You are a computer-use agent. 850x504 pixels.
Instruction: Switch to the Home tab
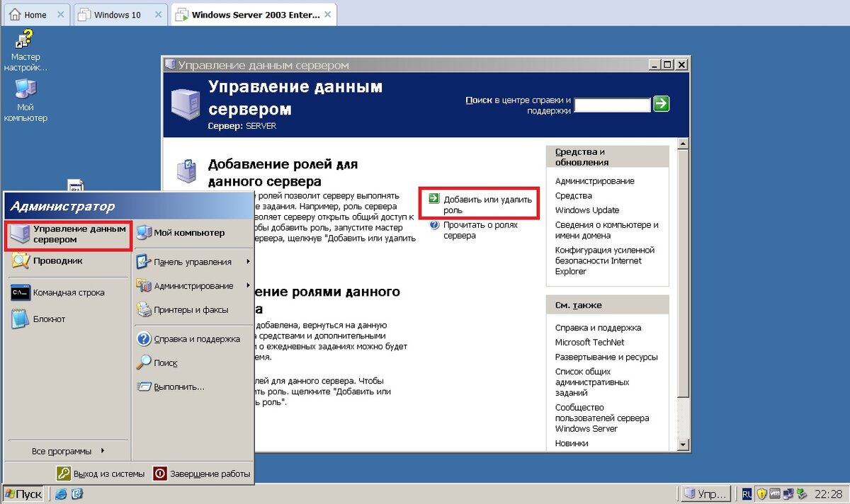tap(35, 14)
